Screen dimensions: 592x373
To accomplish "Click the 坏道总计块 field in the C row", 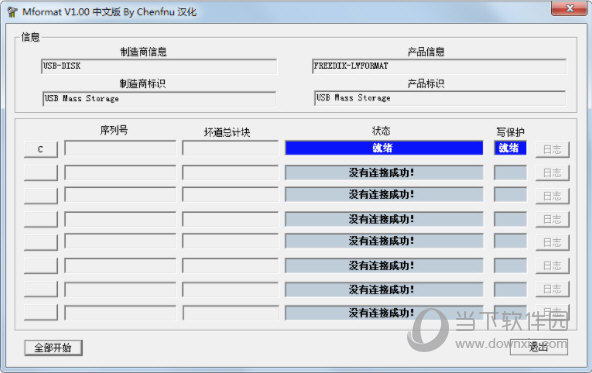I will click(x=230, y=148).
